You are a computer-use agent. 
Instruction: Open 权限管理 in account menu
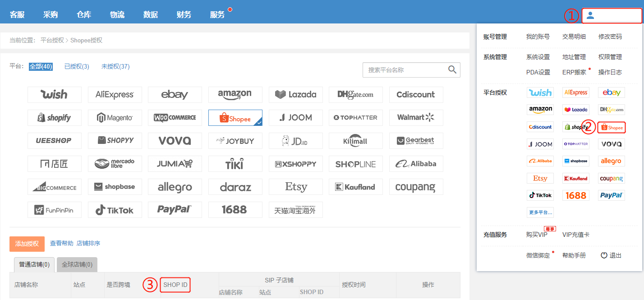(610, 57)
